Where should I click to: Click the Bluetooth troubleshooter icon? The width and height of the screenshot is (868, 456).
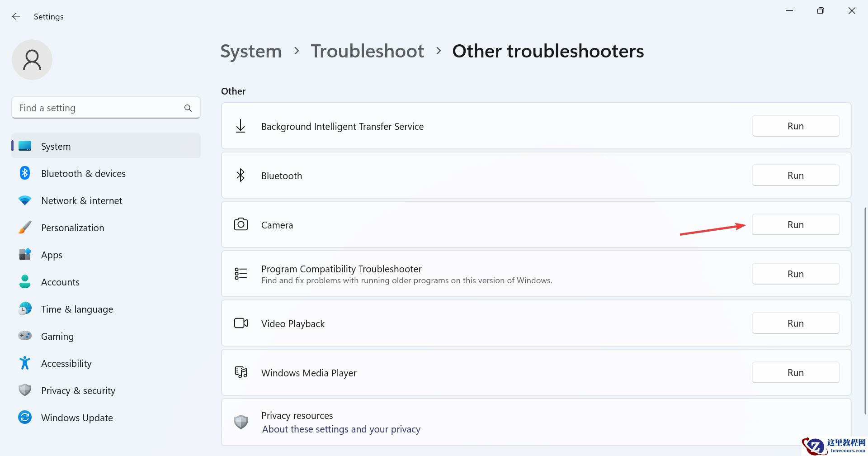point(241,175)
